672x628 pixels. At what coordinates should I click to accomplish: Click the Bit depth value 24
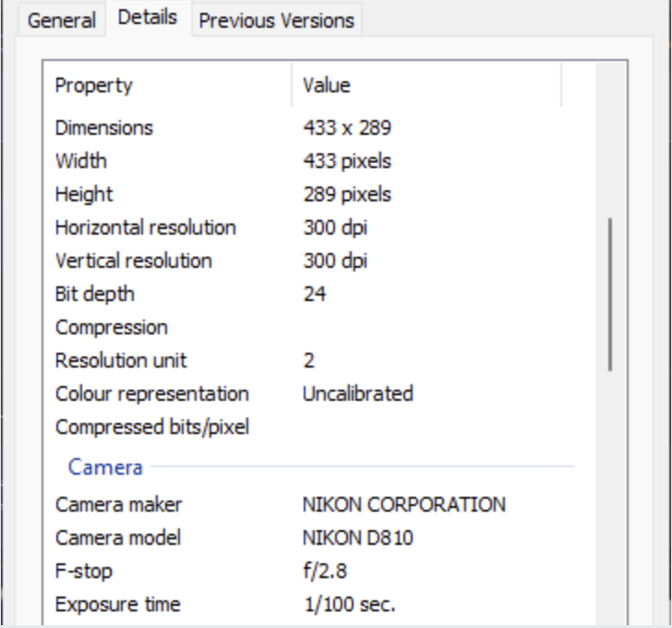[x=314, y=294]
